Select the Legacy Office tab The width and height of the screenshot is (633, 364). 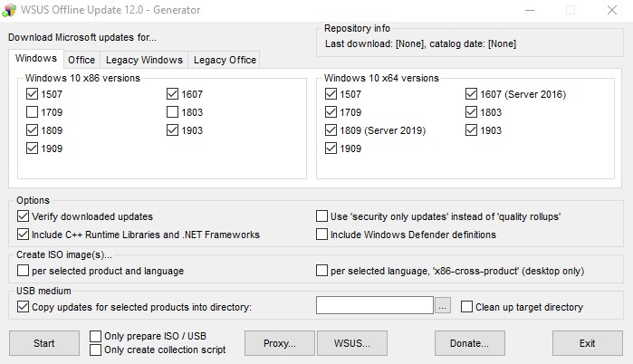pyautogui.click(x=225, y=60)
